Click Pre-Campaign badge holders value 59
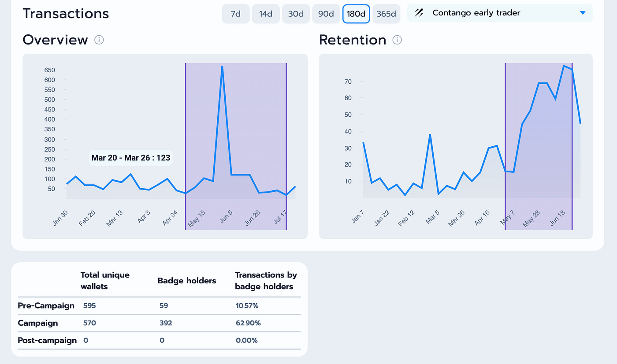 pyautogui.click(x=164, y=306)
